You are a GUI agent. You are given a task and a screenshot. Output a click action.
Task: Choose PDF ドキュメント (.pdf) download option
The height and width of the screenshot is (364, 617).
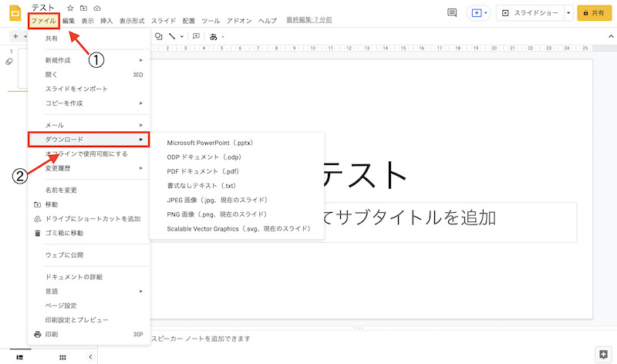(x=203, y=171)
